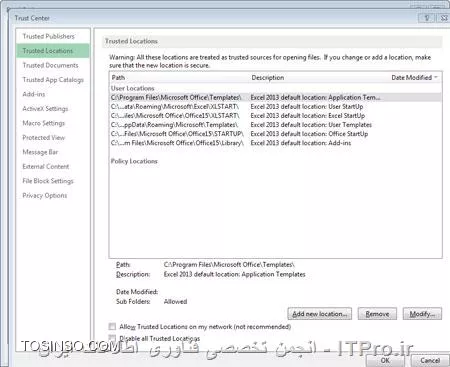
Task: Go to Privacy Options
Action: pos(45,195)
